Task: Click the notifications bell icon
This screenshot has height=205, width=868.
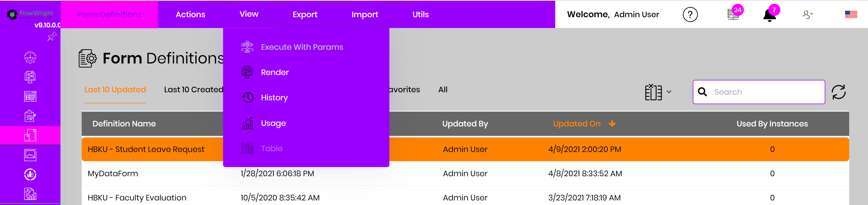Action: pos(770,16)
